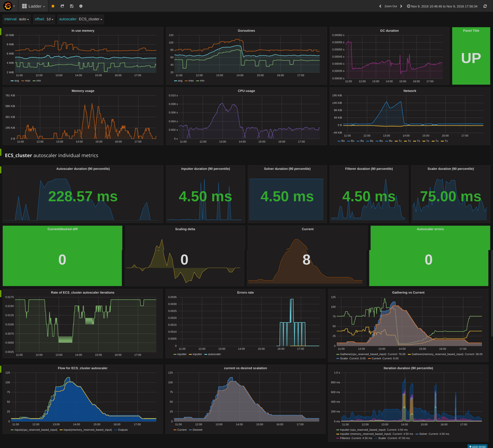This screenshot has width=493, height=448.
Task: Toggle autoscaler series in Errors rate legend
Action: point(214,354)
